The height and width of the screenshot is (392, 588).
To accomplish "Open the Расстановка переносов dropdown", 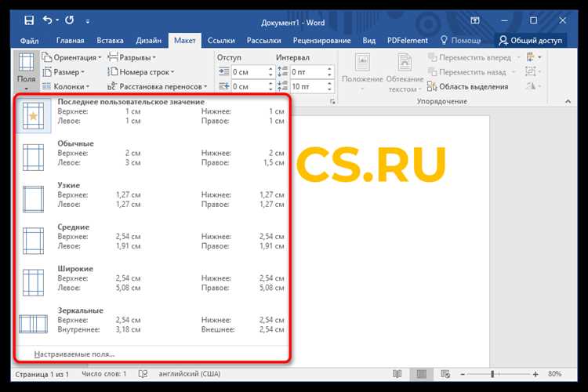I will (158, 87).
